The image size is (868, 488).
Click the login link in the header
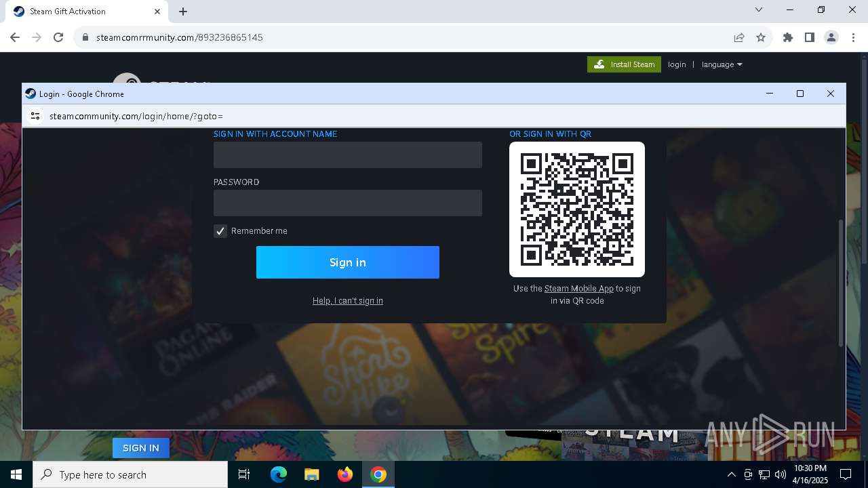tap(677, 64)
